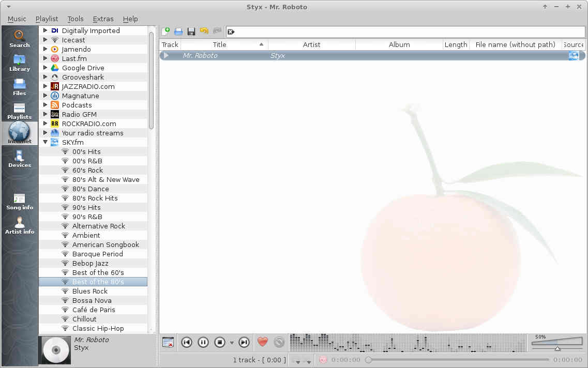The width and height of the screenshot is (588, 368).
Task: Click the Magnatune service icon
Action: tap(55, 96)
